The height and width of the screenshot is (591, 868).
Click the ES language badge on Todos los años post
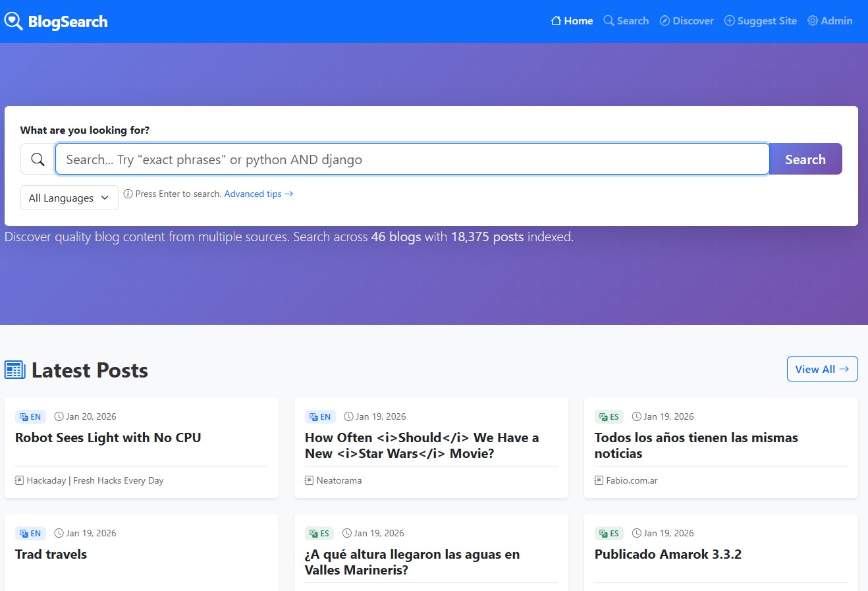pos(609,416)
